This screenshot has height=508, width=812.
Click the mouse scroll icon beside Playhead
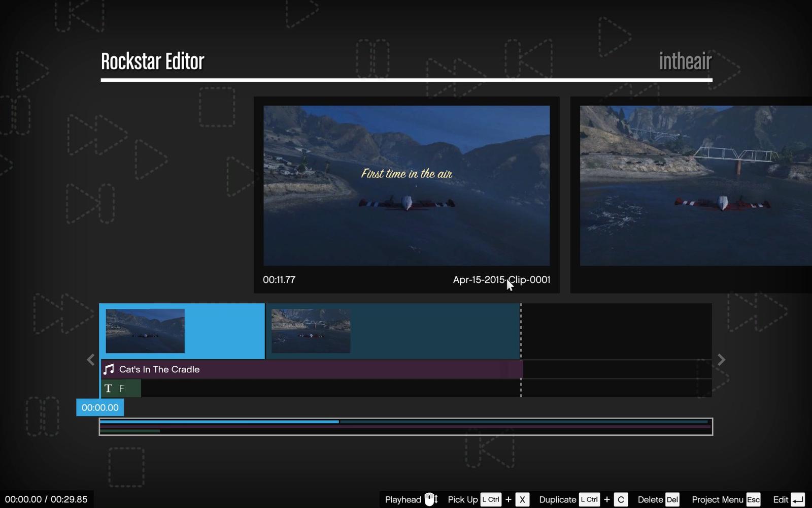[430, 499]
